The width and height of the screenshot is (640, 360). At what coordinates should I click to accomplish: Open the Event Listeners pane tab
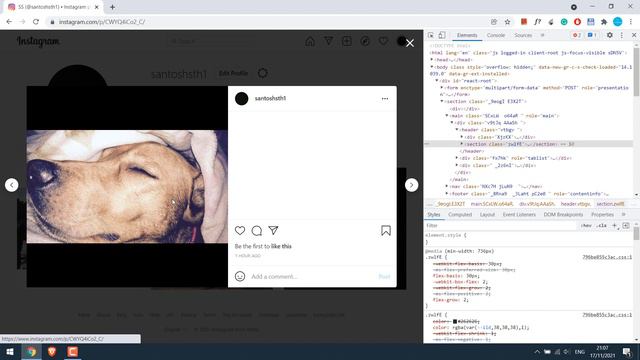tap(519, 215)
